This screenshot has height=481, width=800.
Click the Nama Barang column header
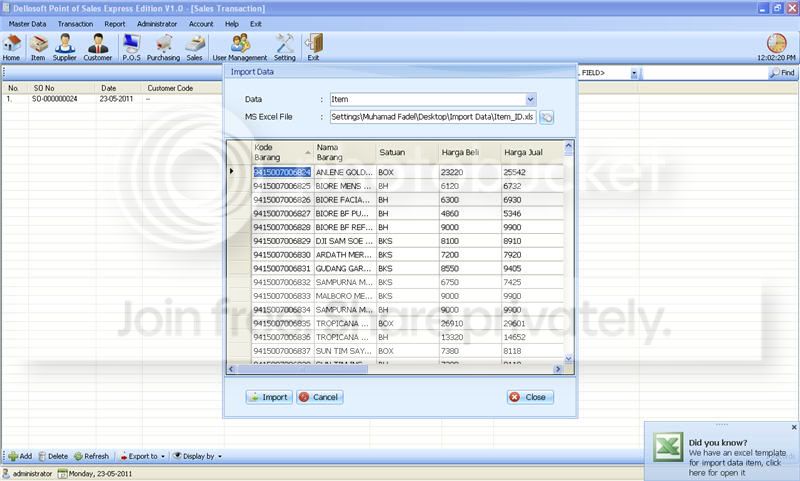pyautogui.click(x=345, y=153)
